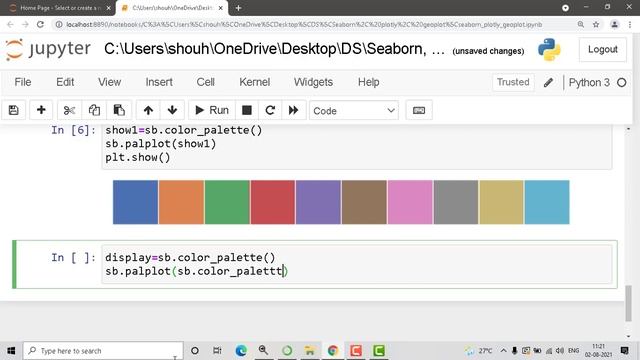Run the selected cell

point(212,110)
